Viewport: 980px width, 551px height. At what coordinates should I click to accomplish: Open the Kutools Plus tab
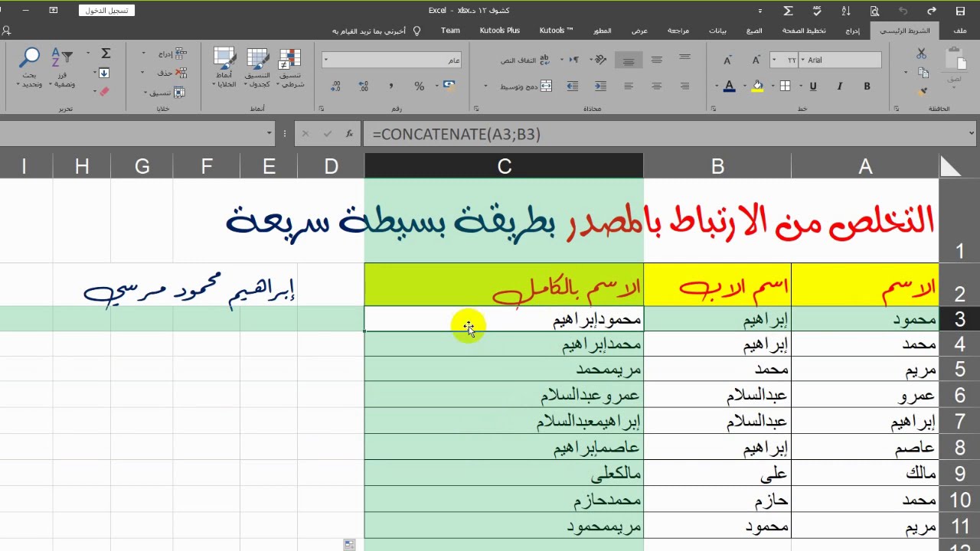tap(499, 31)
